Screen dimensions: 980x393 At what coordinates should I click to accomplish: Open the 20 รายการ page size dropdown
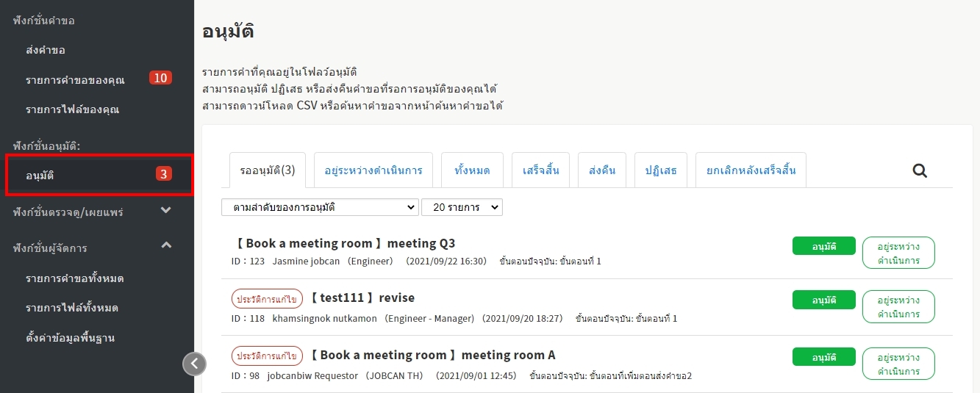coord(462,208)
